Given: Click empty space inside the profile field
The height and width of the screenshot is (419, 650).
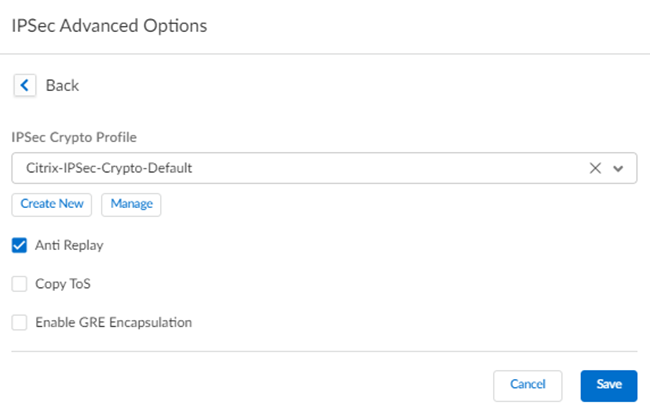Looking at the screenshot, I should point(400,168).
